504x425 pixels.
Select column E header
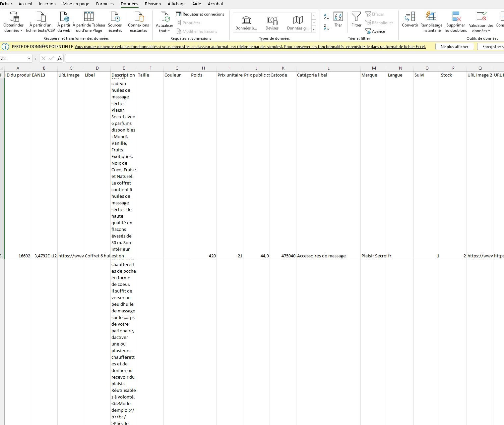coord(124,68)
